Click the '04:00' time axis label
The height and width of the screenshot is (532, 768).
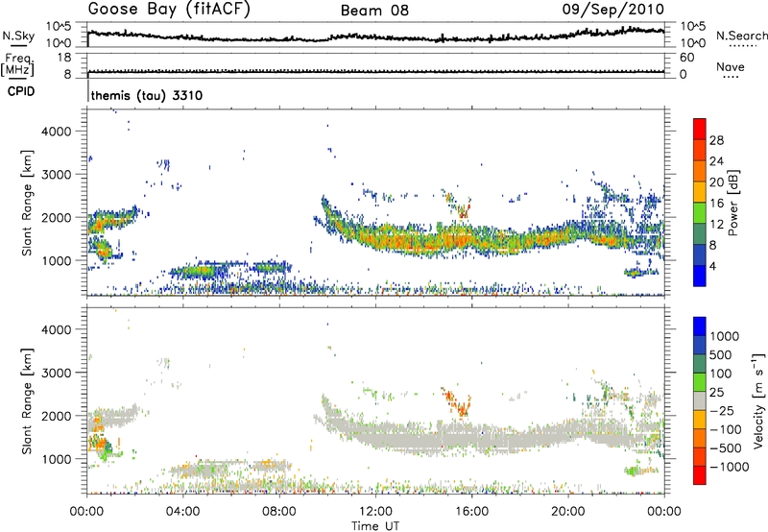tap(182, 512)
